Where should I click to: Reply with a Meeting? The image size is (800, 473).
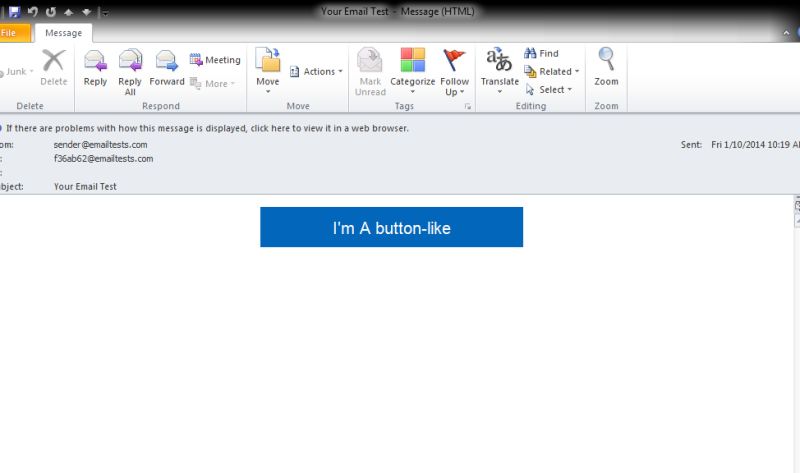pyautogui.click(x=215, y=60)
